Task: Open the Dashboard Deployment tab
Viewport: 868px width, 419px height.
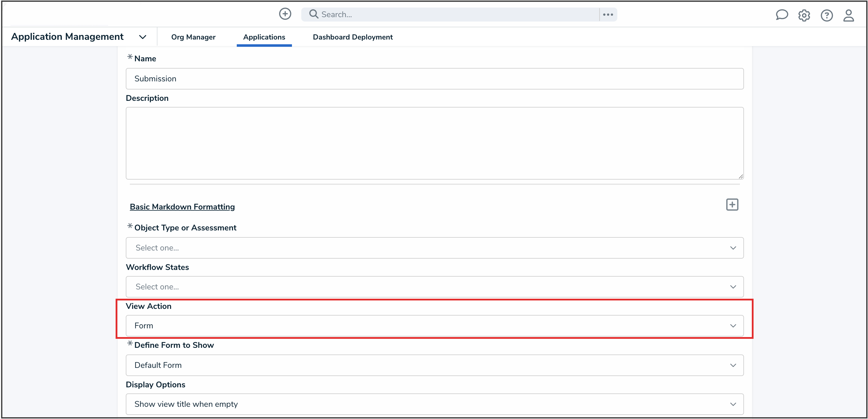Action: (352, 37)
